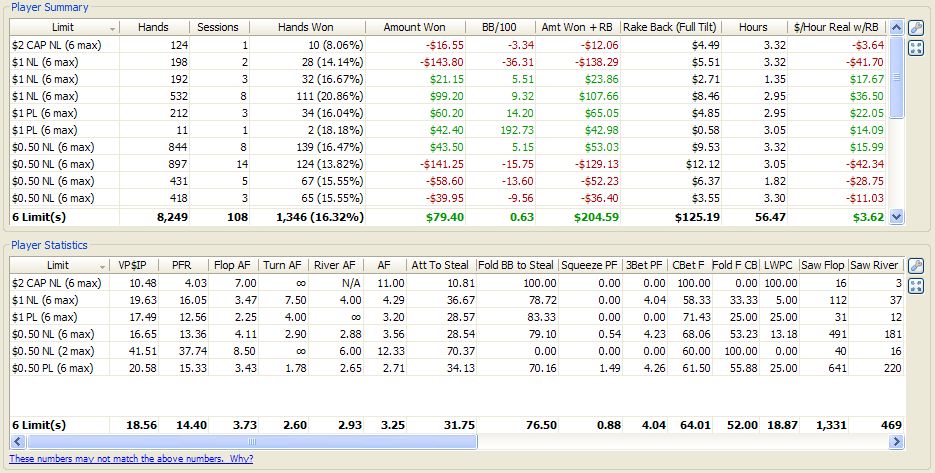The height and width of the screenshot is (473, 935).
Task: Click the Hands Won column header
Action: [x=305, y=27]
